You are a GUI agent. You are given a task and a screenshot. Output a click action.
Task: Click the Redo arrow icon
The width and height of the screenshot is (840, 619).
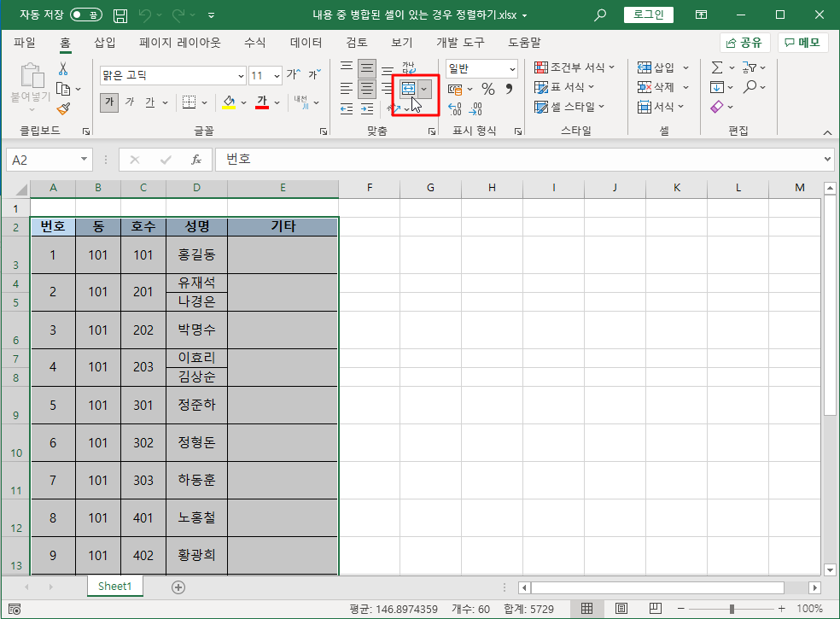(x=178, y=15)
